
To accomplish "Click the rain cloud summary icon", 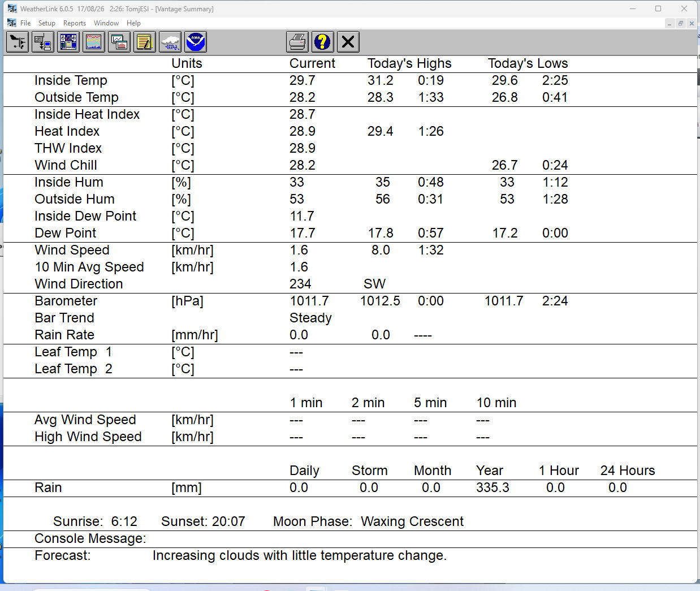I will (x=170, y=42).
